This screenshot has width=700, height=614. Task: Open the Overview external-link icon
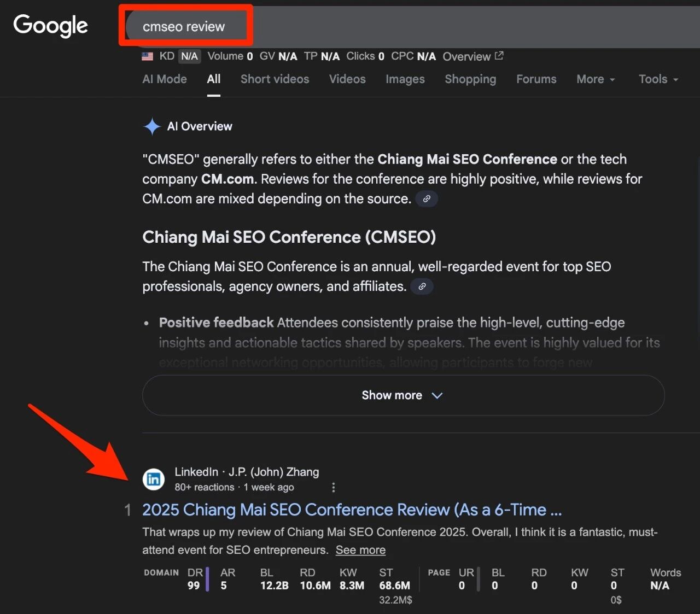(498, 55)
